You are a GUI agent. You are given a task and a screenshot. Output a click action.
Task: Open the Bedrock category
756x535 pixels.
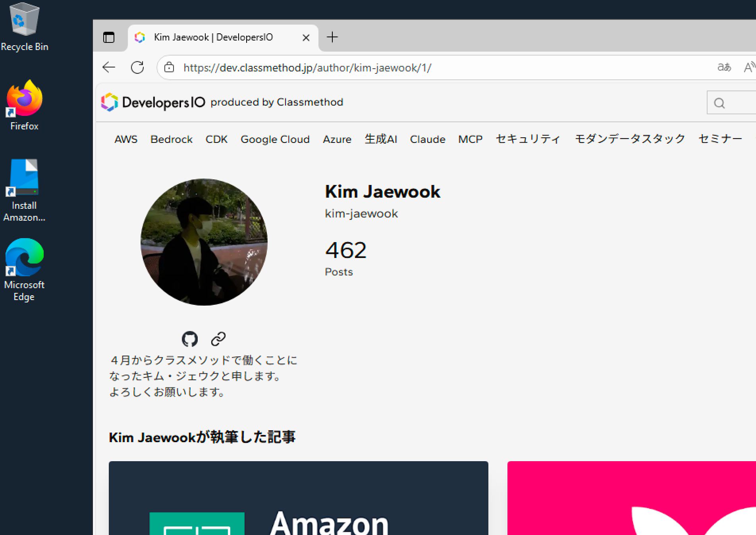pyautogui.click(x=172, y=139)
